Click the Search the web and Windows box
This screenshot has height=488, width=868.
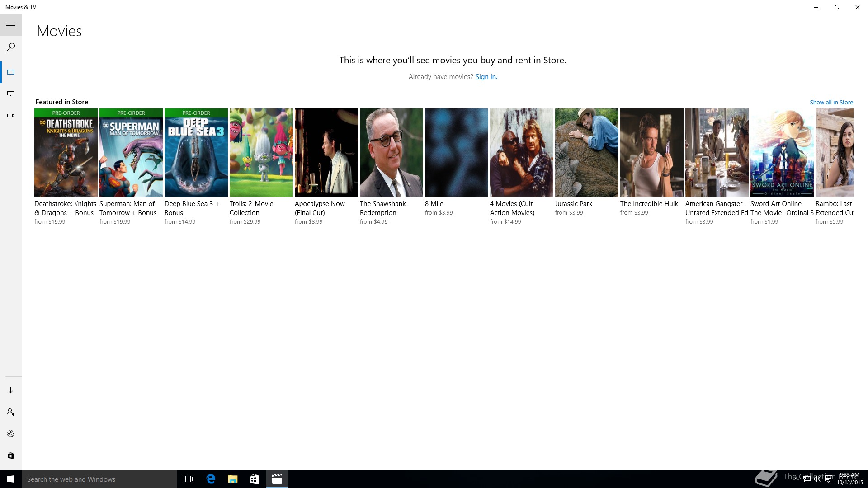[x=99, y=479]
